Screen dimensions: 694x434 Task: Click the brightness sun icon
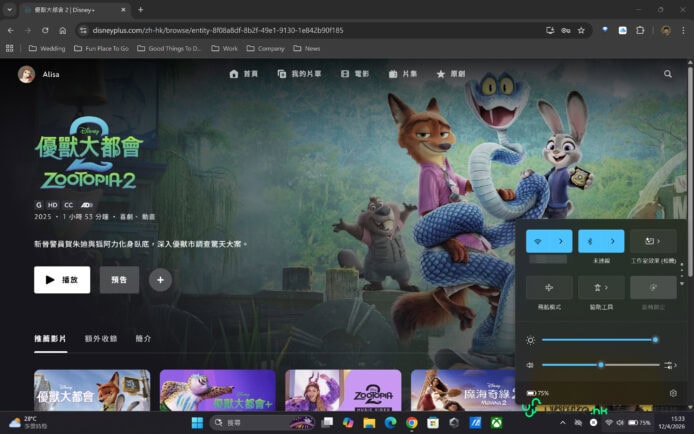pos(530,340)
